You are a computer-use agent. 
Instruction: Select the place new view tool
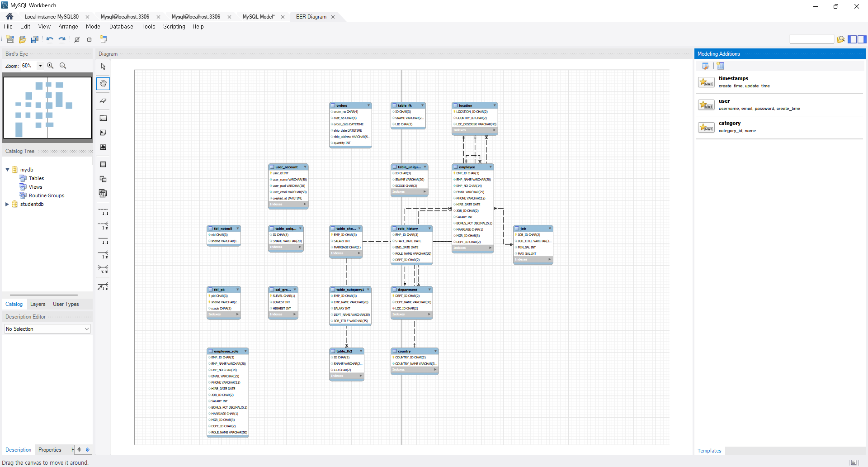click(x=103, y=179)
